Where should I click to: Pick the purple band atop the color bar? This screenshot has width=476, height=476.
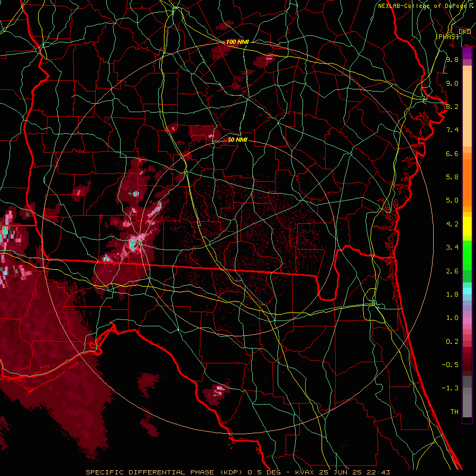click(x=467, y=53)
